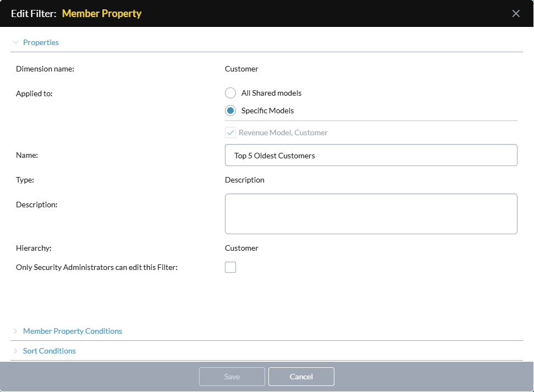The width and height of the screenshot is (534, 392).
Task: Click the Revenue Model, Customer label text
Action: coord(283,132)
